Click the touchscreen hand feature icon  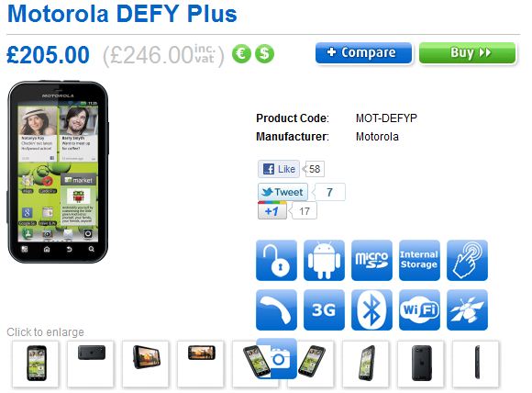coord(467,261)
